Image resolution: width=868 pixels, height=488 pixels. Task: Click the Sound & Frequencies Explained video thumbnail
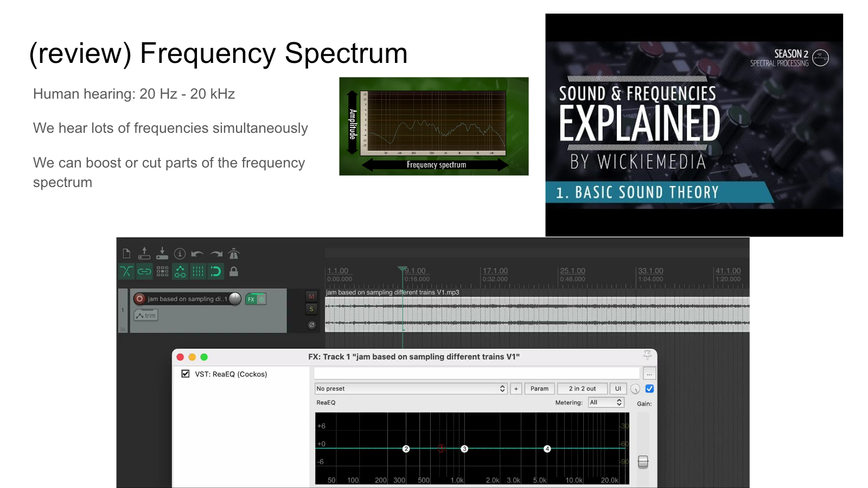(x=694, y=125)
